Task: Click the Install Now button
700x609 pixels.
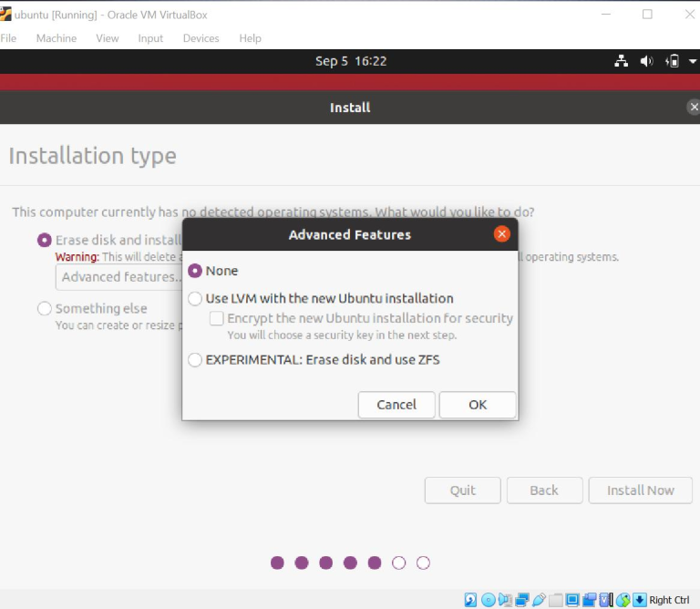Action: (640, 490)
